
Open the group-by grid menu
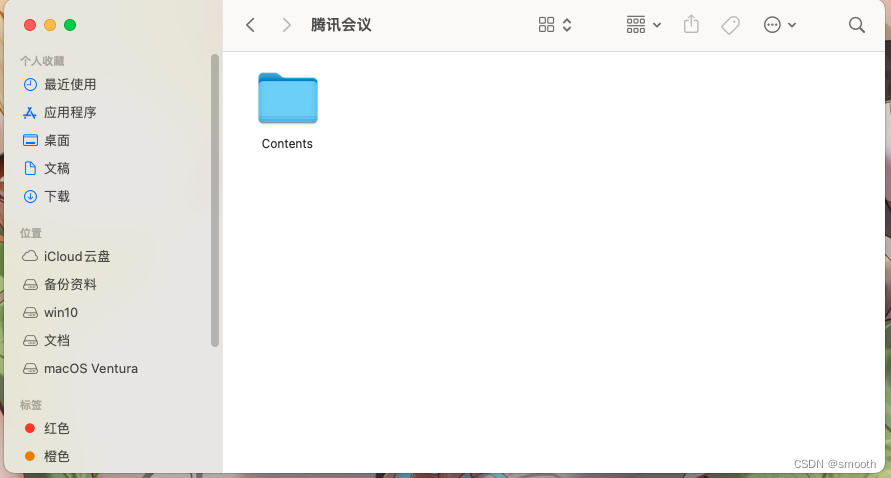tap(643, 25)
